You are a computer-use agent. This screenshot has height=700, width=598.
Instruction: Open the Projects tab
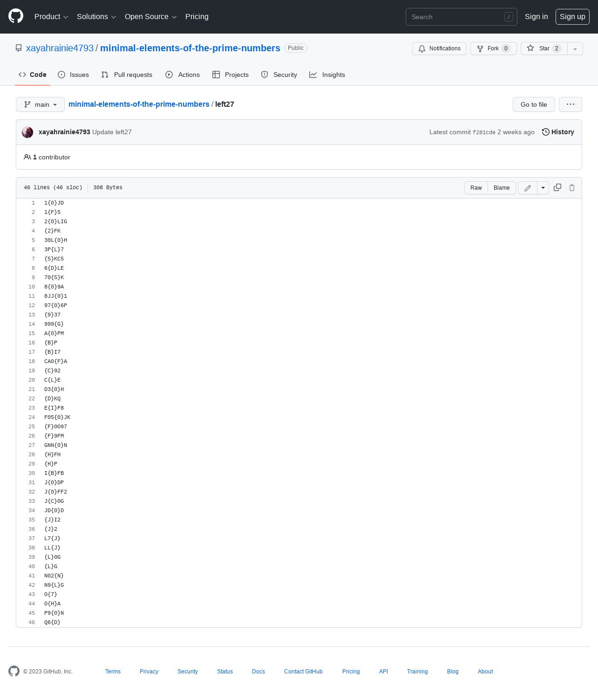tap(231, 75)
